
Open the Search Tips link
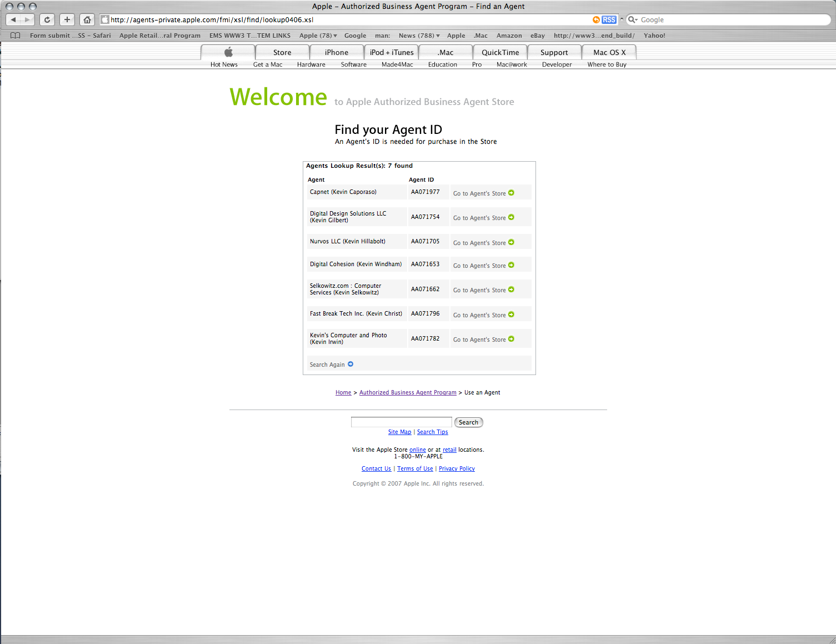(x=432, y=432)
